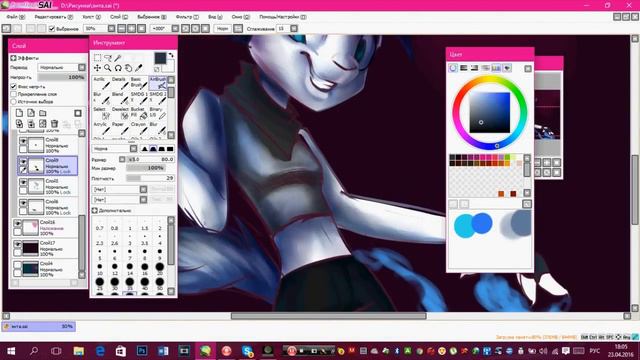Open the Фильтр menu
The width and height of the screenshot is (640, 360).
187,17
